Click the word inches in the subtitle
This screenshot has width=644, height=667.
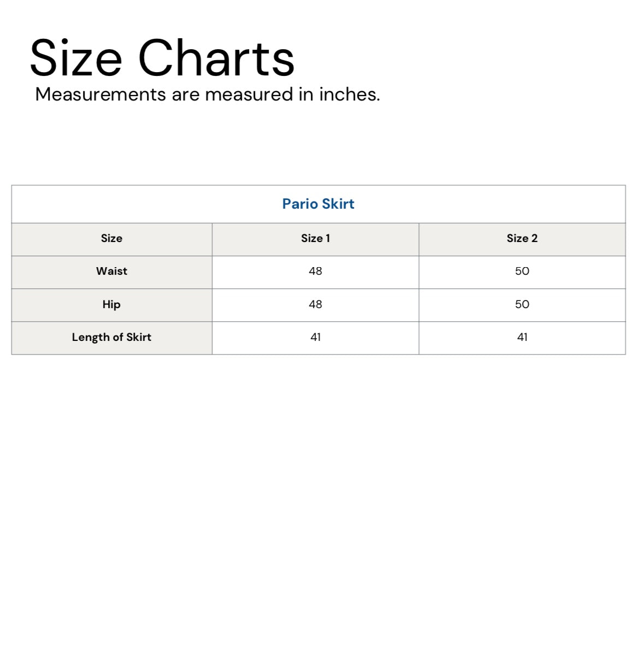pyautogui.click(x=349, y=95)
